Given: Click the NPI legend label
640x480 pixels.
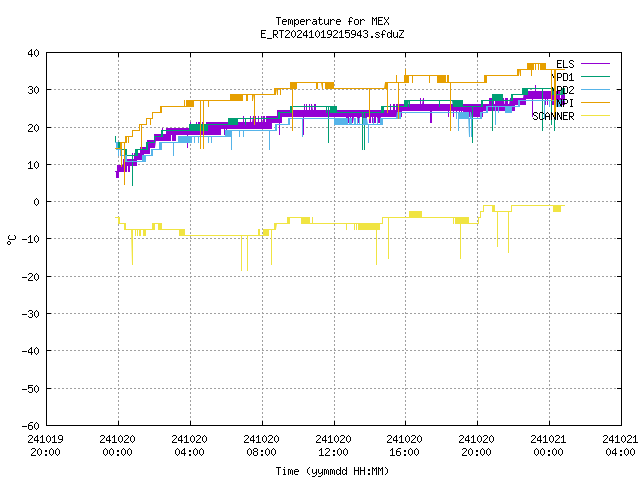Looking at the screenshot, I should pos(565,103).
